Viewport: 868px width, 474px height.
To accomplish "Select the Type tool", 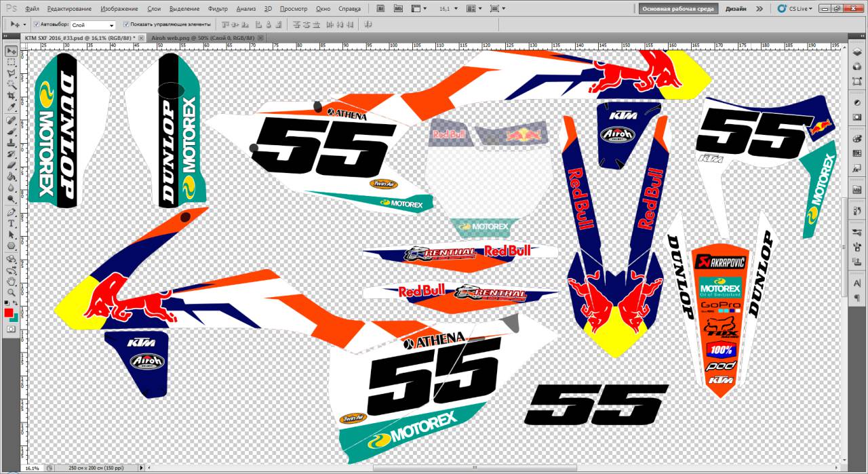I will coord(12,223).
